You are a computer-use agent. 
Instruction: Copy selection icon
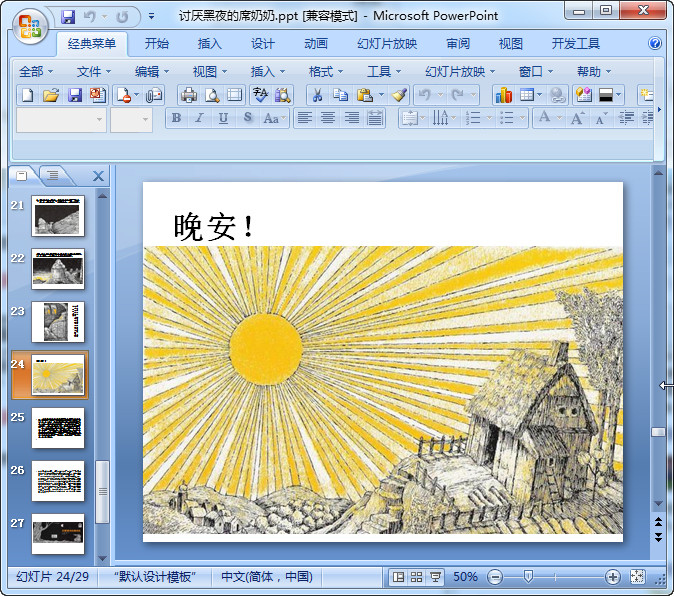point(340,95)
